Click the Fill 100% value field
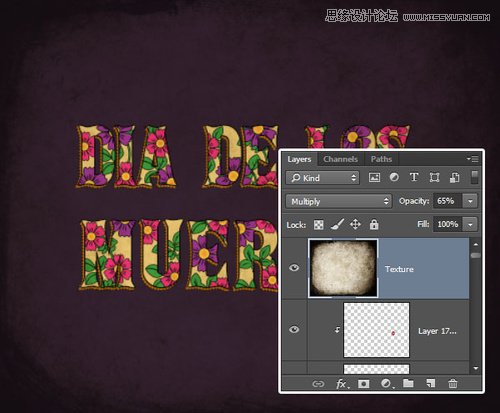 pos(448,224)
